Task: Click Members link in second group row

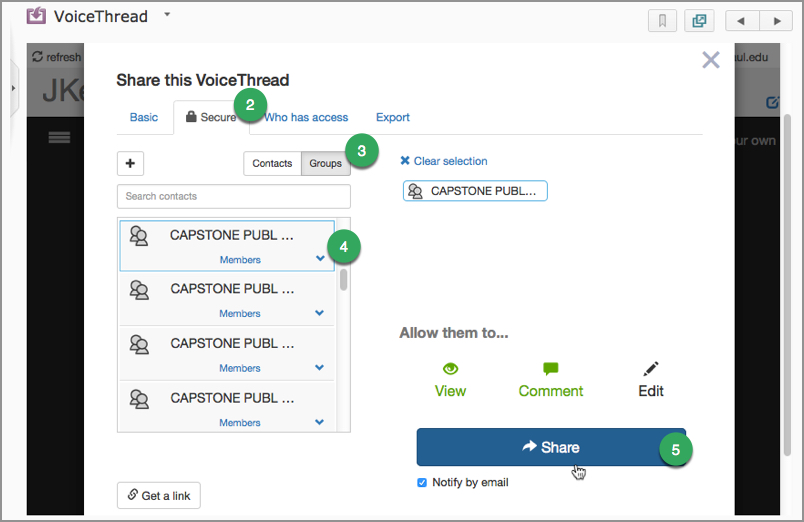Action: 240,313
